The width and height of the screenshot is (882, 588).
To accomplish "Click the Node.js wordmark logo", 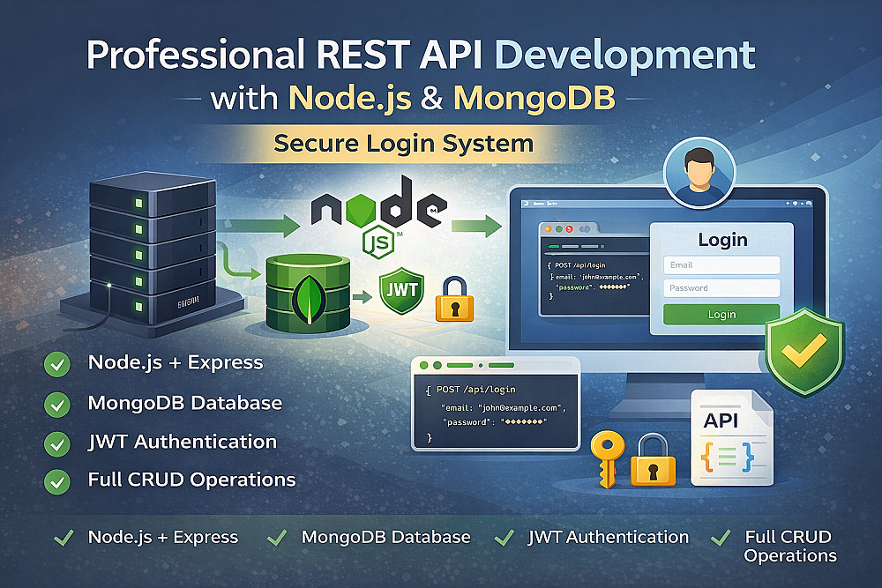I will tap(378, 203).
